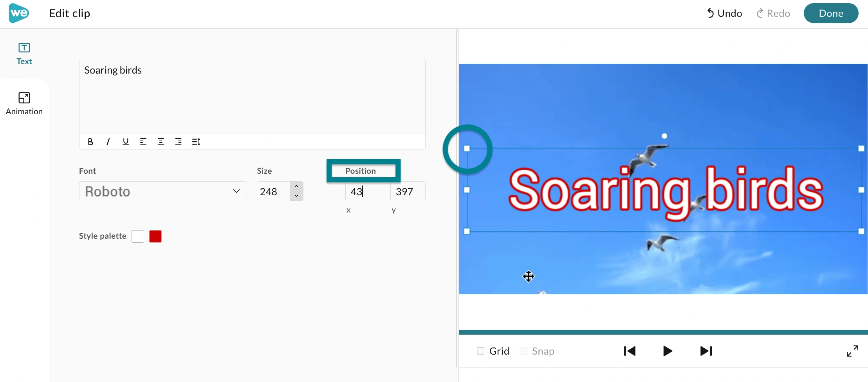
Task: Click the top-left resize handle of text box
Action: pyautogui.click(x=467, y=149)
